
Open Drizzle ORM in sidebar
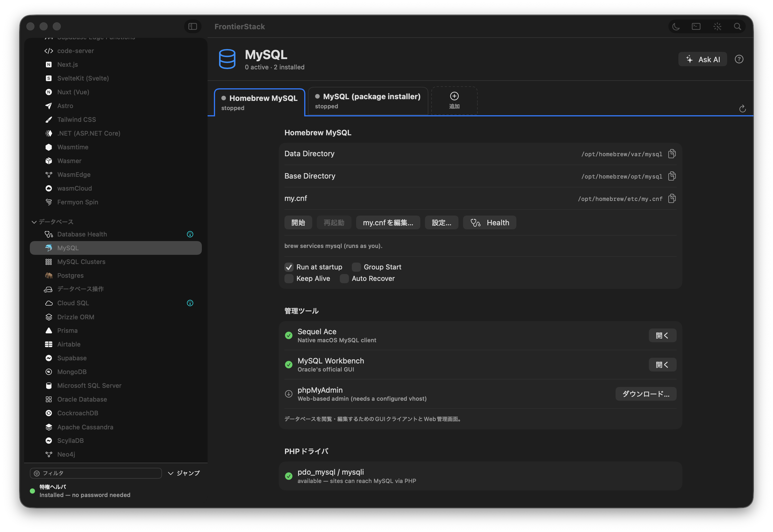point(116,317)
